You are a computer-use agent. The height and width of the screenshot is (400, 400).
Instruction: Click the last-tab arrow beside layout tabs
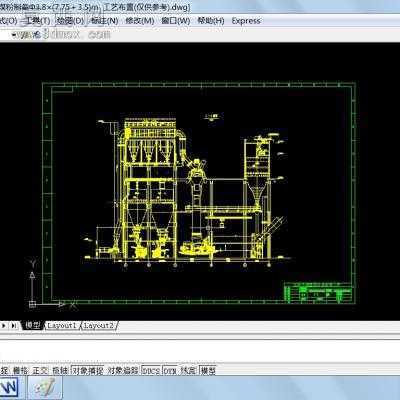pos(14,325)
